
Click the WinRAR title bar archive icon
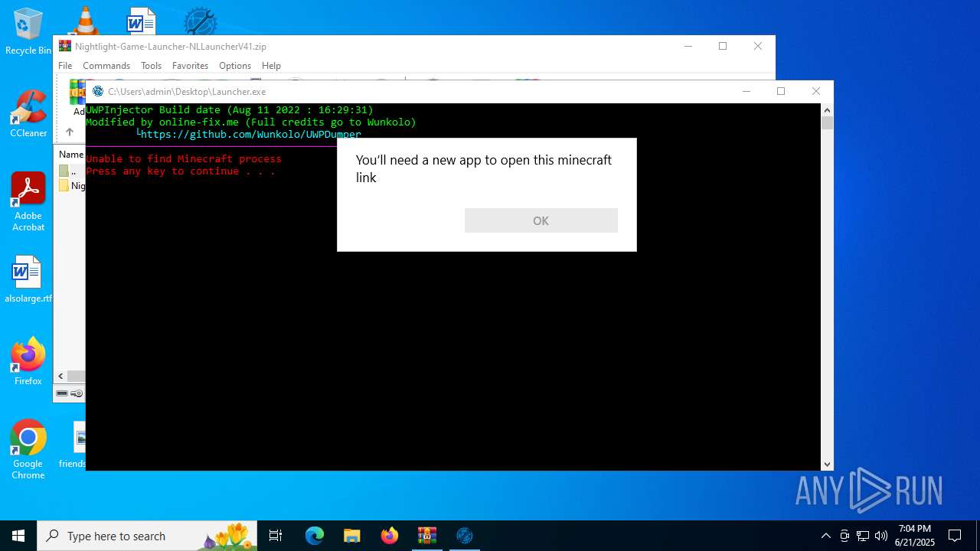point(65,46)
